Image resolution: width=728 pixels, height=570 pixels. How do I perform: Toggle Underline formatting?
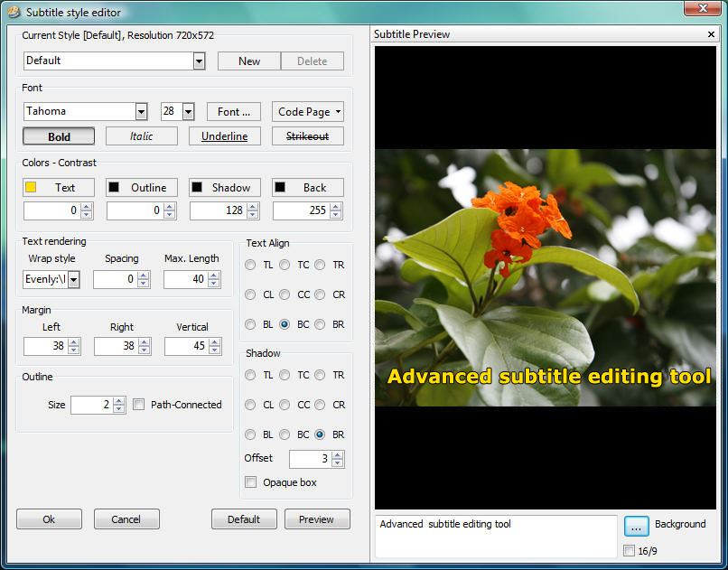(224, 136)
